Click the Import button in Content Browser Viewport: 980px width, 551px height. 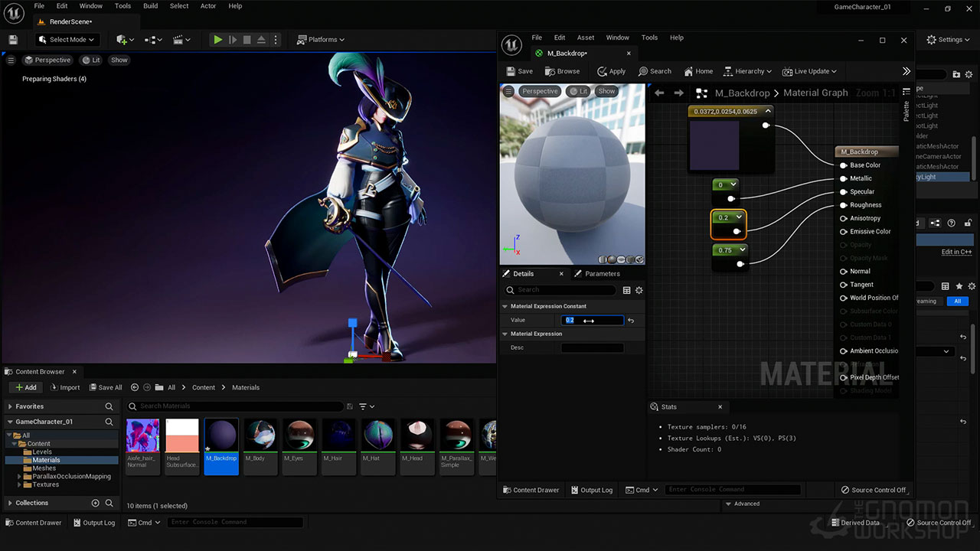[x=64, y=387]
